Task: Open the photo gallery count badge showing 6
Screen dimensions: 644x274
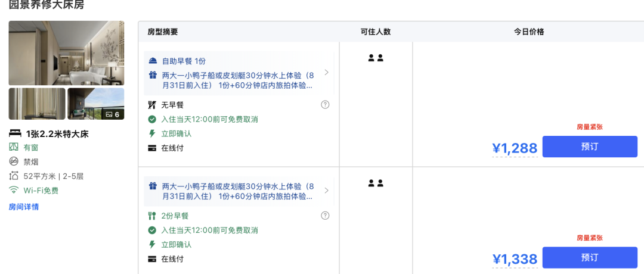Action: click(x=113, y=114)
